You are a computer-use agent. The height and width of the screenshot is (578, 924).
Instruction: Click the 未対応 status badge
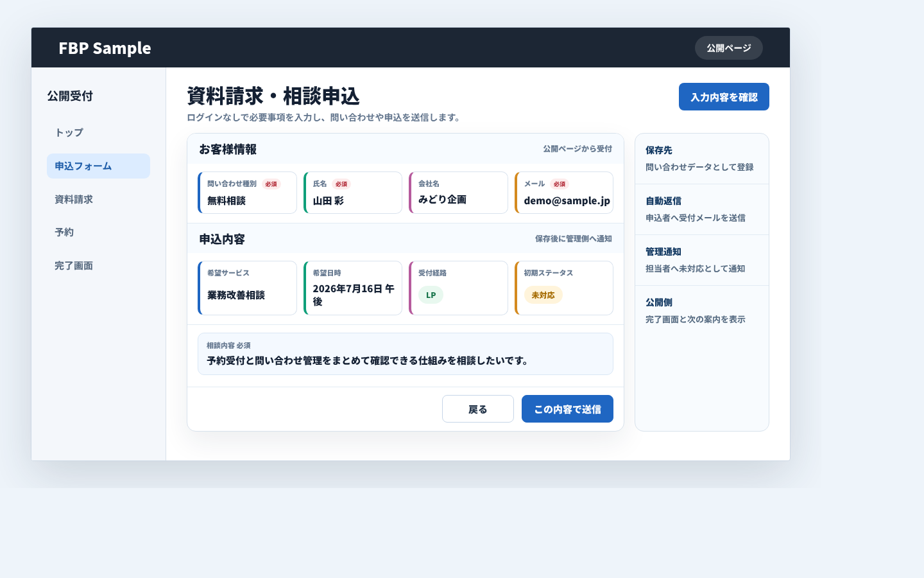(543, 295)
